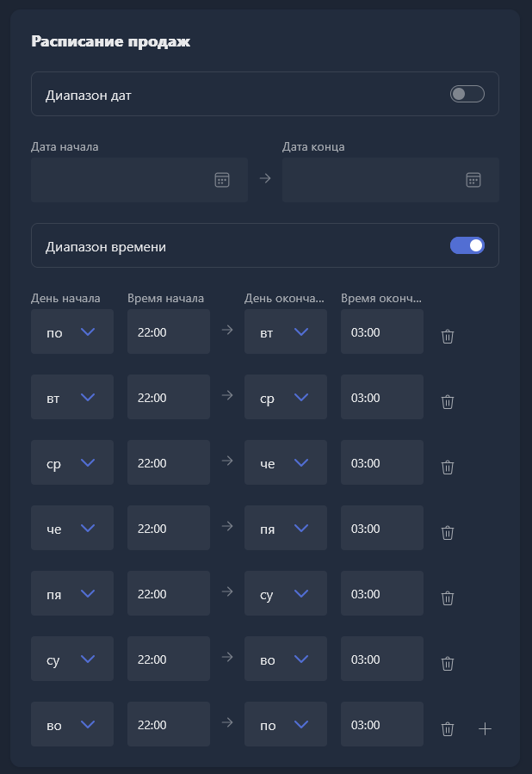Focus the Дата конца date field

coord(390,180)
